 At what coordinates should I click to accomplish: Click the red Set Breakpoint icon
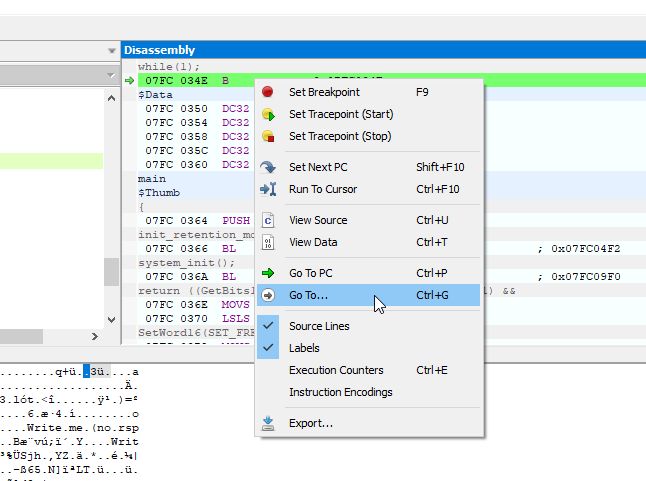point(267,92)
